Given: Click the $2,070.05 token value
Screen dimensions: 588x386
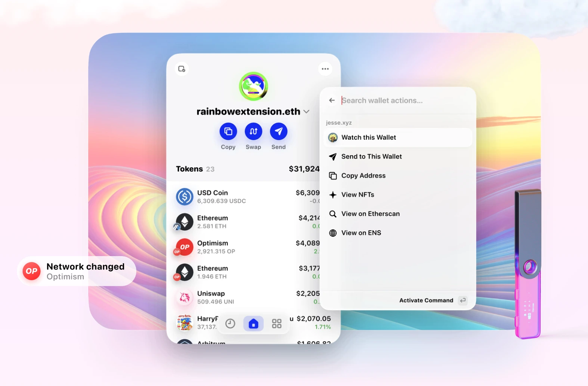Looking at the screenshot, I should point(314,319).
